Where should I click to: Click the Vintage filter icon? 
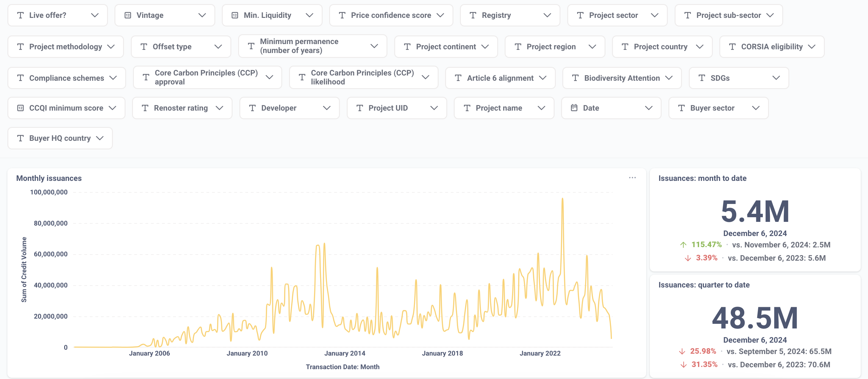click(128, 15)
